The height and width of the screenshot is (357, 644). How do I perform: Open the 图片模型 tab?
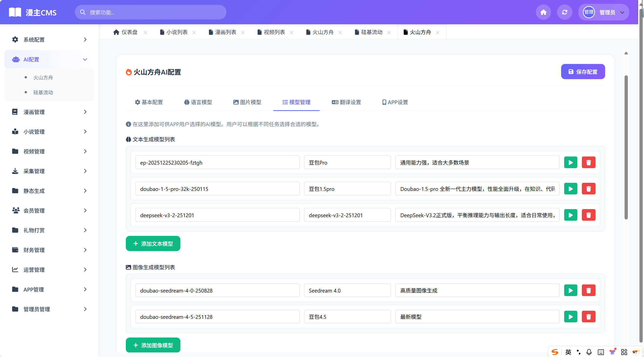pyautogui.click(x=247, y=102)
